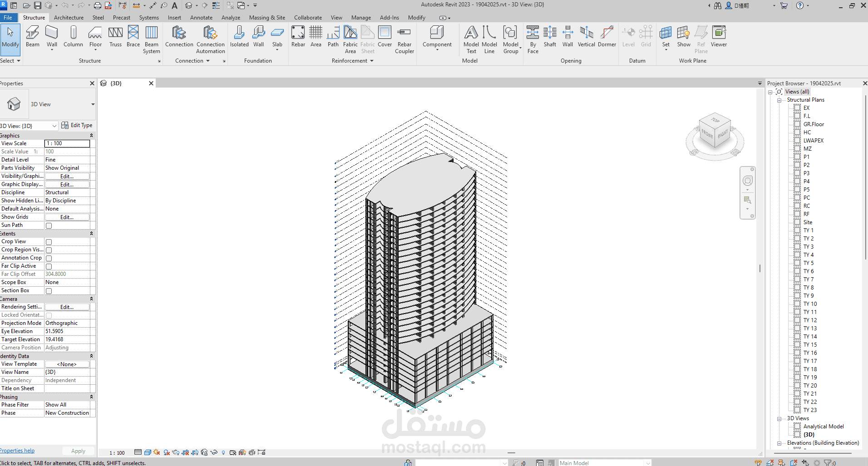Click the 1 : 100 view scale control
Screen dimensions: 868x466
pyautogui.click(x=117, y=453)
